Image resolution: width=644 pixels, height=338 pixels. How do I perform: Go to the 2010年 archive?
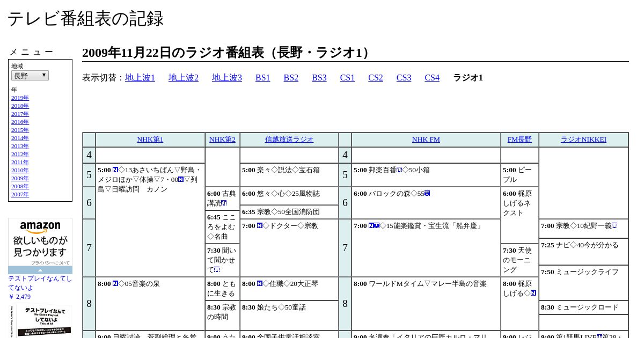click(20, 170)
